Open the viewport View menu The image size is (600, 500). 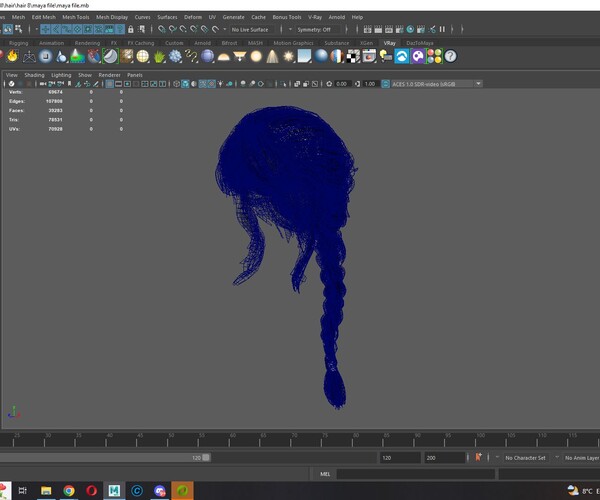click(11, 75)
